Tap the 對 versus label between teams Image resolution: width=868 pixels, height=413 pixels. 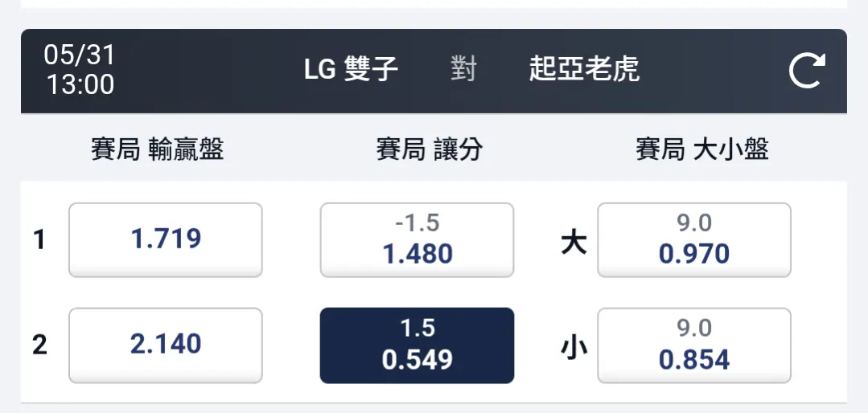tap(463, 70)
